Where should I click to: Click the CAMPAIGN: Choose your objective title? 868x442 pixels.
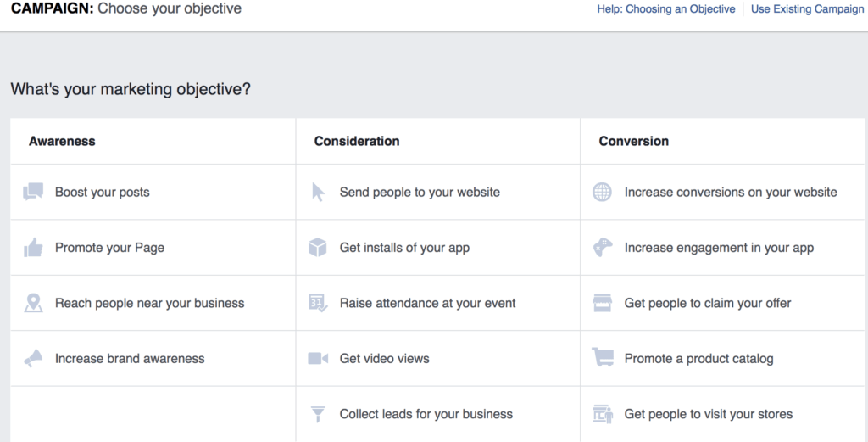(x=126, y=8)
